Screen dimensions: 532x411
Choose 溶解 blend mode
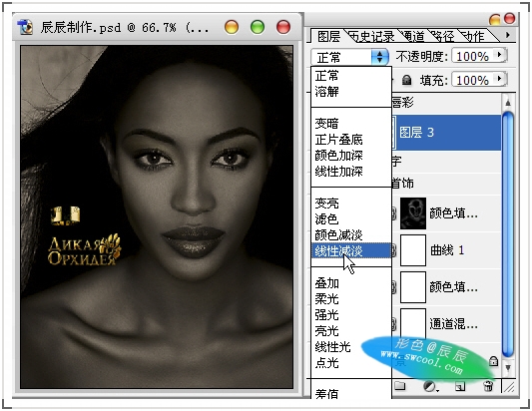(x=351, y=91)
